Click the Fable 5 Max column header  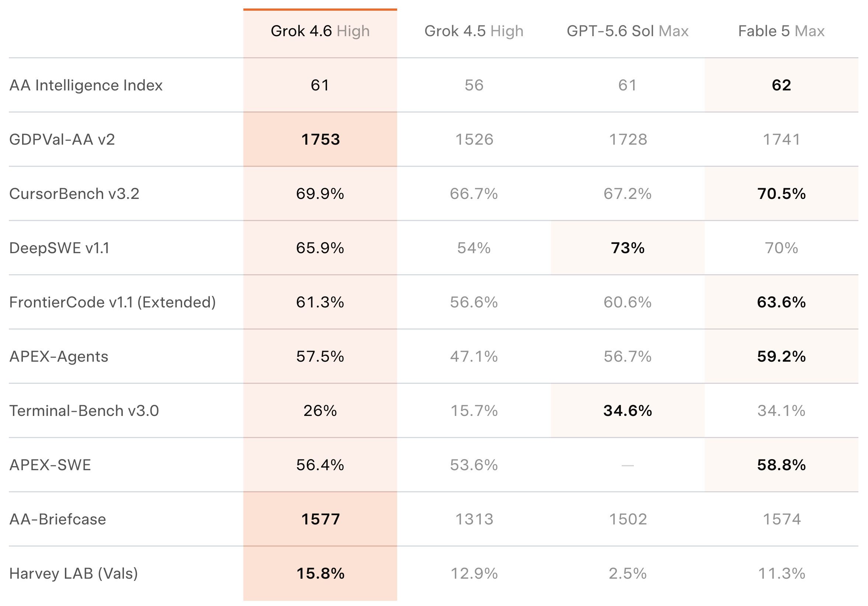coord(781,31)
